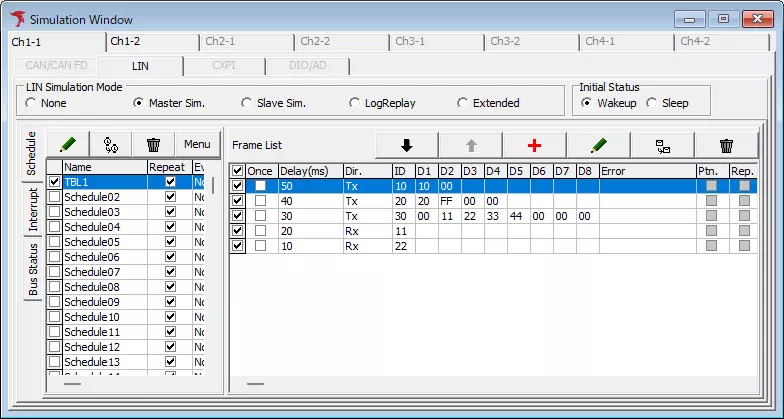
Task: Open the vertical Interrupt side tab
Action: click(32, 209)
